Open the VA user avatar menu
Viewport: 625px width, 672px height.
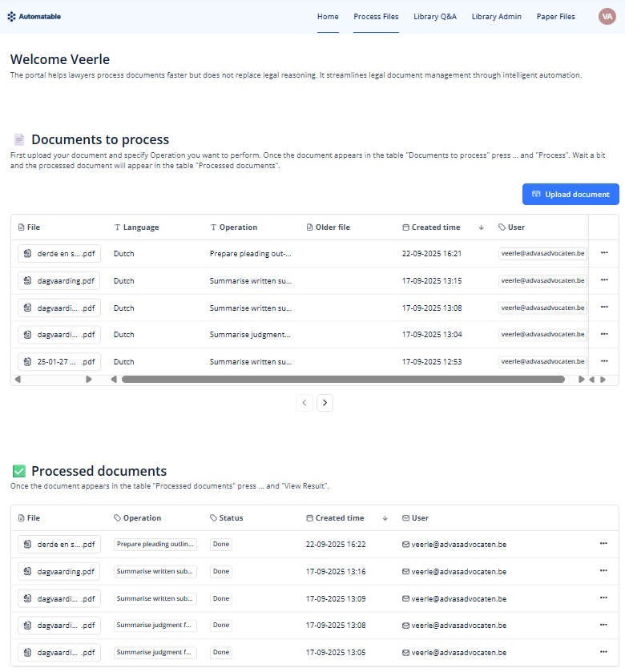(x=607, y=17)
